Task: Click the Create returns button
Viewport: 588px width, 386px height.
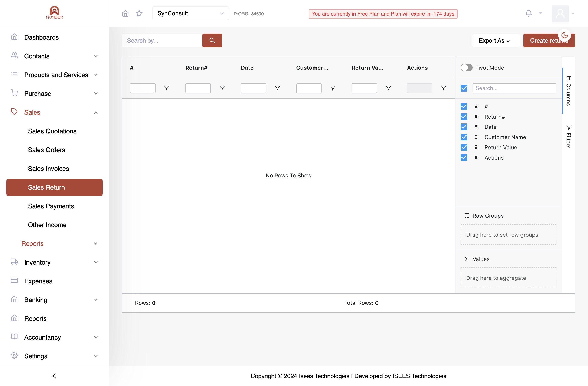Action: click(549, 40)
